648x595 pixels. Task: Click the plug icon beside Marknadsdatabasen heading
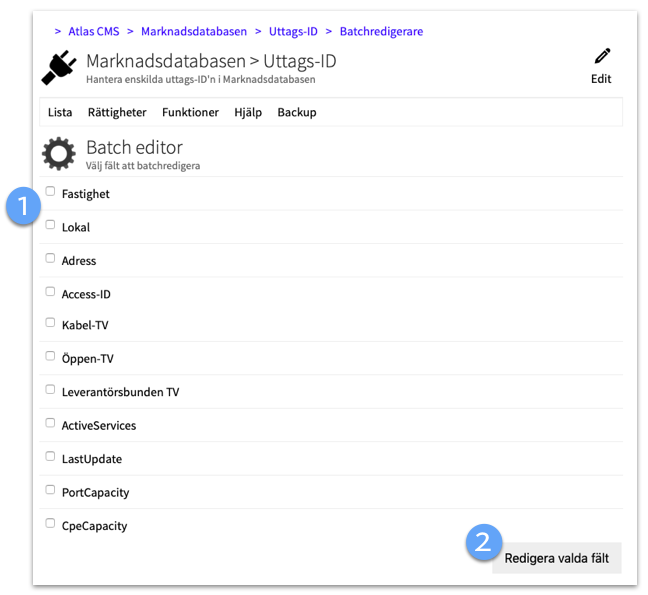59,68
